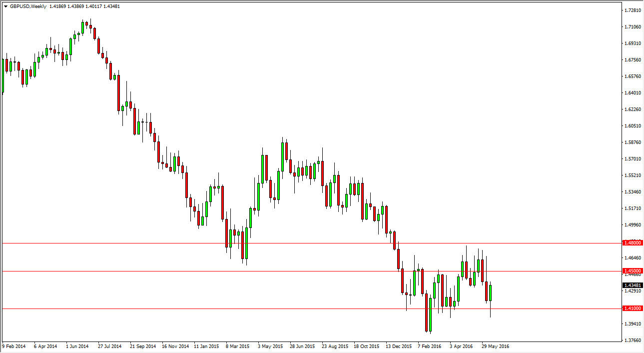Click the 1.37660 price axis label

[633, 340]
